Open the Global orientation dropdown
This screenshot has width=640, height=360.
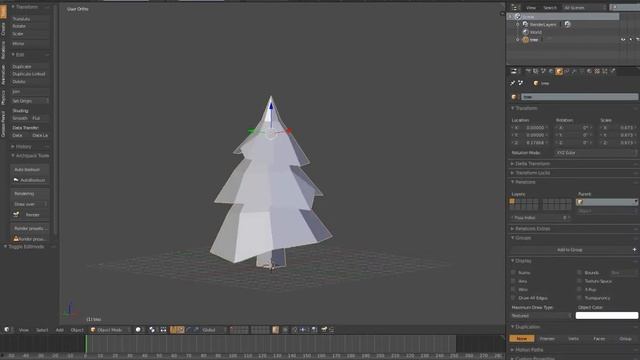[213, 330]
